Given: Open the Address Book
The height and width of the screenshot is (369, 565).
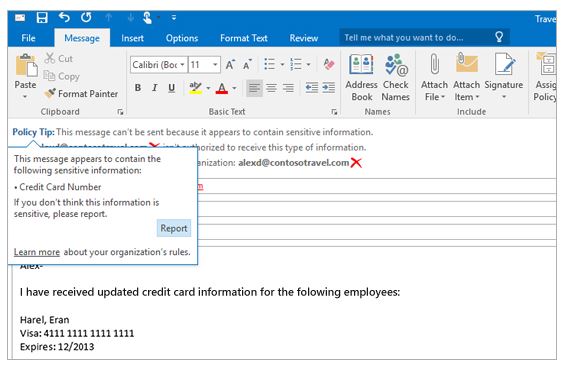Looking at the screenshot, I should click(x=361, y=77).
